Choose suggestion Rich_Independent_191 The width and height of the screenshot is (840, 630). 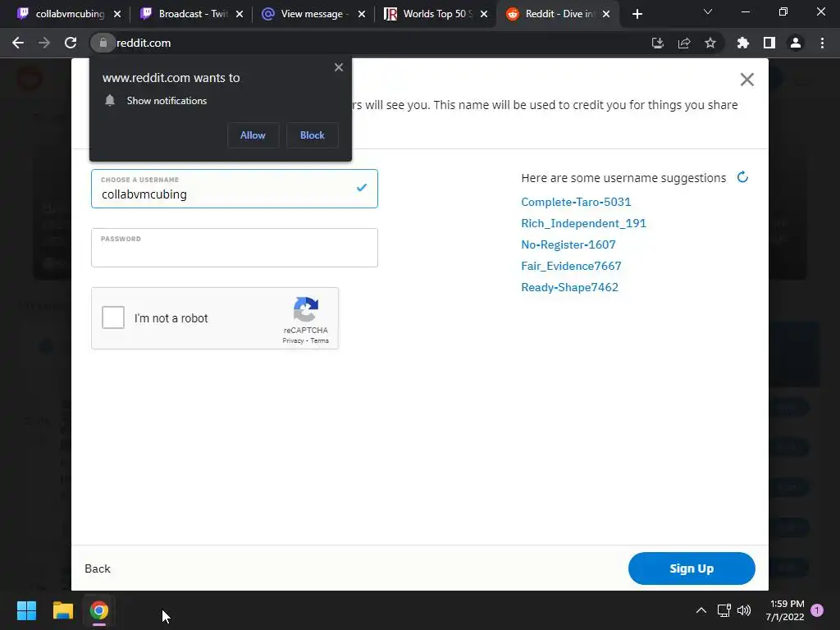tap(583, 223)
